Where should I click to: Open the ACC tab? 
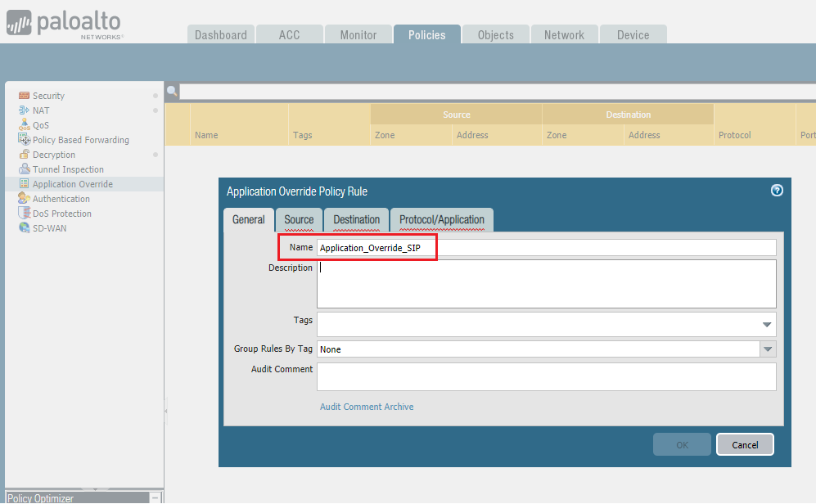click(290, 35)
